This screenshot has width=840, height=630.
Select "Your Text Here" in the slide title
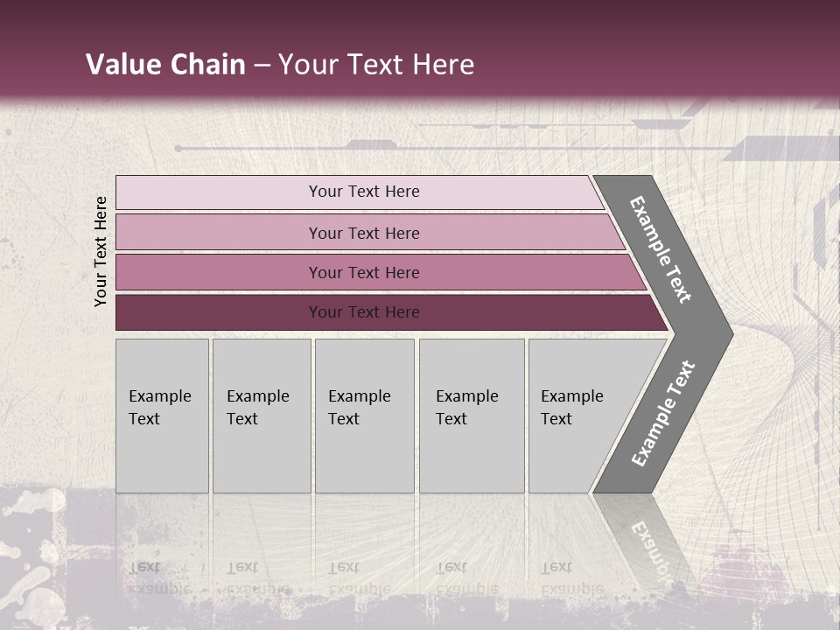[376, 65]
